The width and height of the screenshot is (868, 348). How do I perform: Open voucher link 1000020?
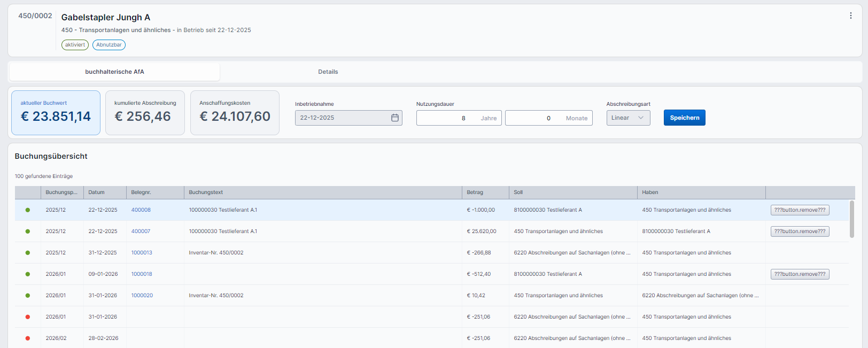point(142,296)
